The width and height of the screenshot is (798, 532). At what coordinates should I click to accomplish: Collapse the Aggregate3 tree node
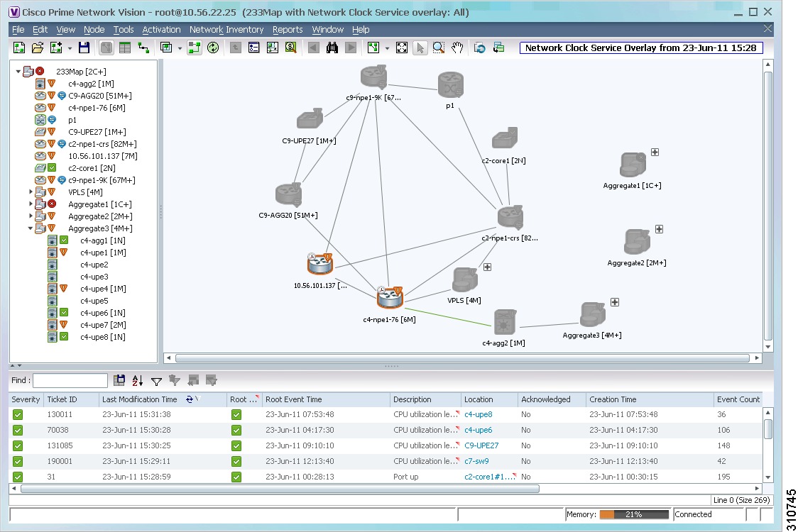coord(31,228)
